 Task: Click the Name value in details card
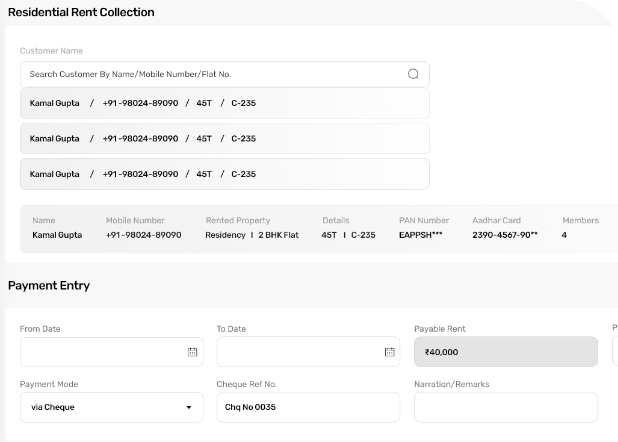click(57, 235)
